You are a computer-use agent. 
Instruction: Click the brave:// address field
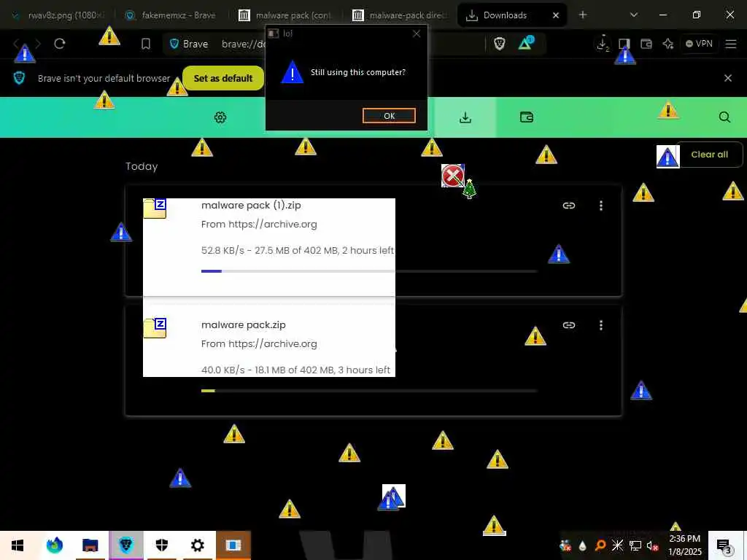pos(243,44)
